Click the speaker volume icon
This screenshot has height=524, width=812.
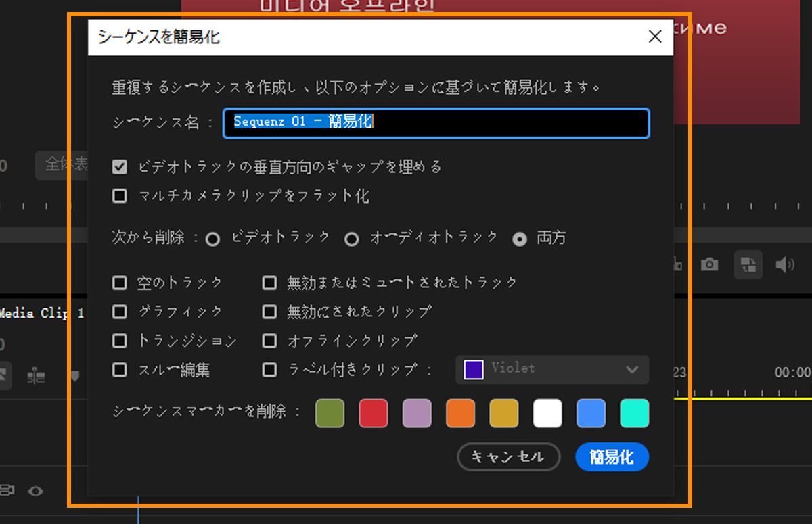785,264
